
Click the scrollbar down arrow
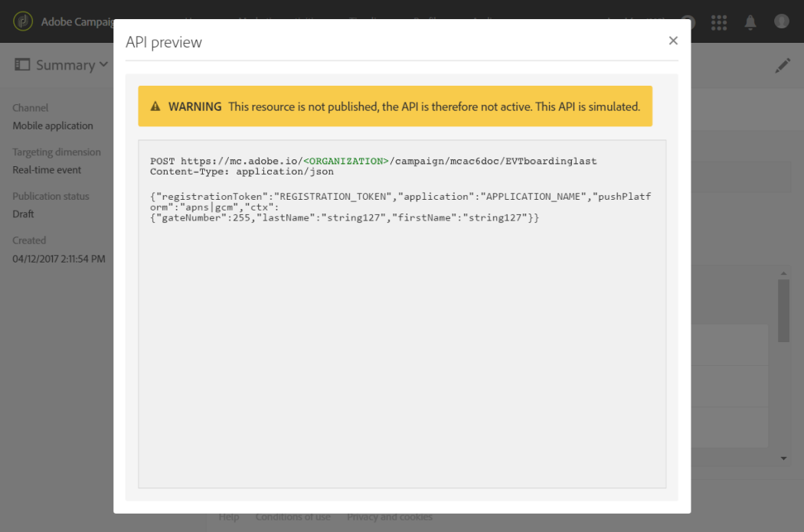coord(783,459)
